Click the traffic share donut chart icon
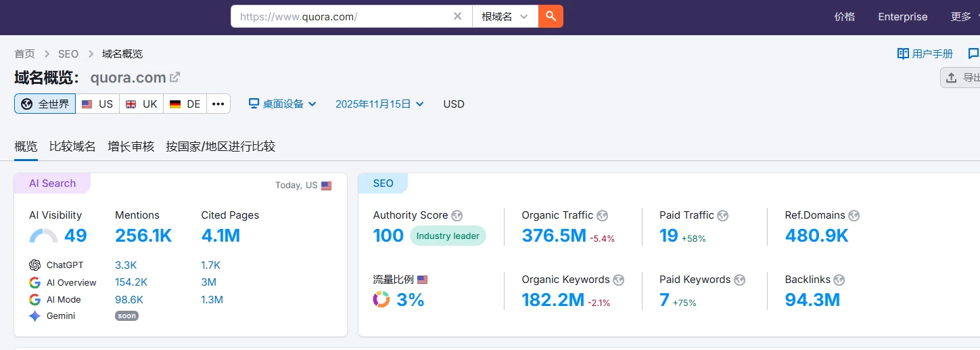 (381, 299)
